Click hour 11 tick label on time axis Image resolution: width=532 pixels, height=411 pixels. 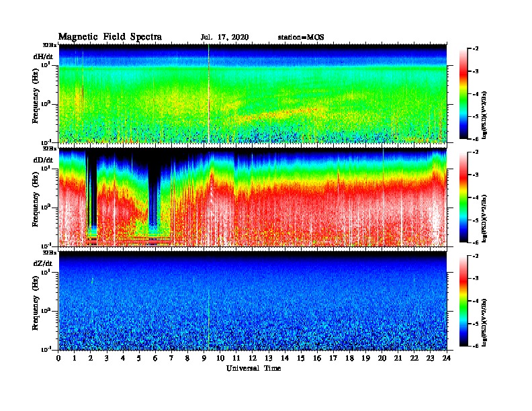[236, 358]
